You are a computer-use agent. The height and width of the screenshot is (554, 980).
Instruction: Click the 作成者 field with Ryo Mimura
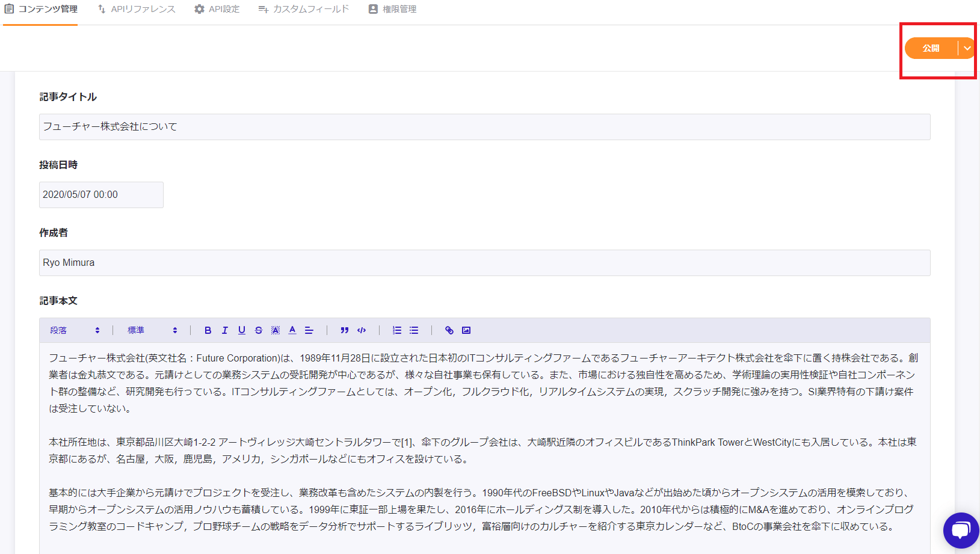click(x=485, y=263)
